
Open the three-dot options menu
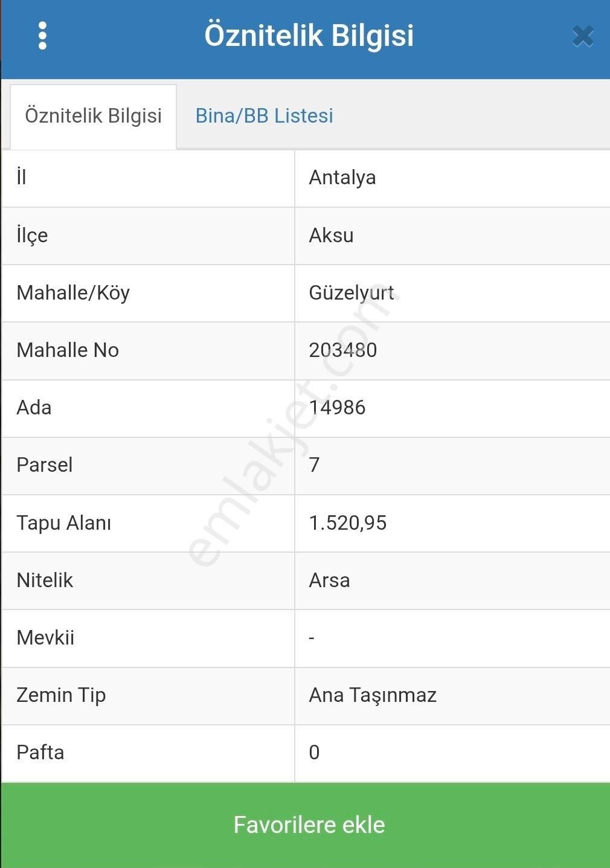coord(43,36)
